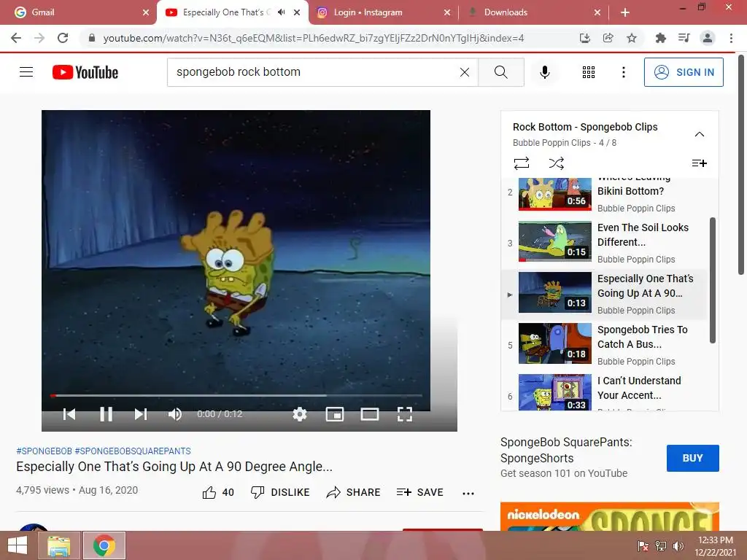Click the address bar URL

click(x=314, y=38)
